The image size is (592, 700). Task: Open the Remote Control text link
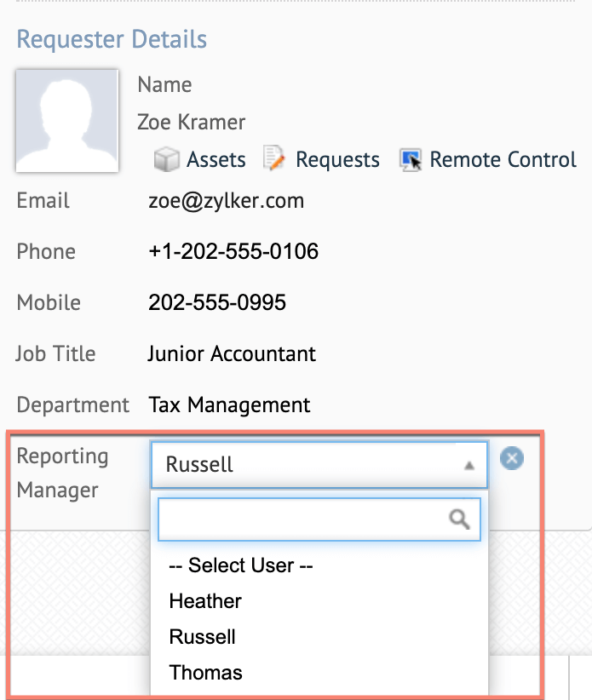point(503,160)
